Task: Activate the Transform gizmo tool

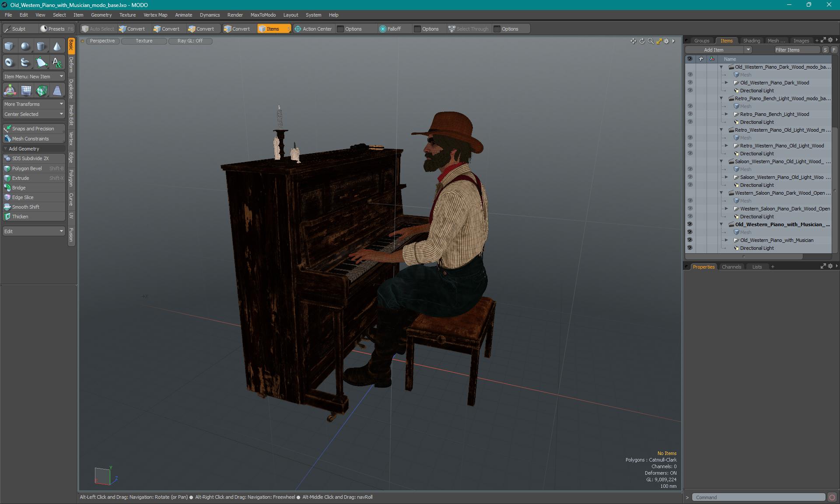Action: click(10, 91)
